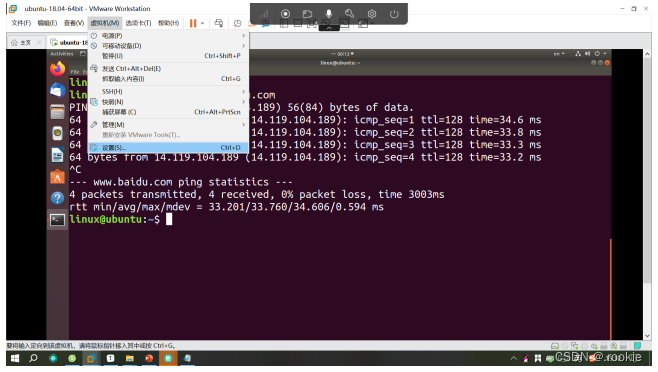Click the hard disk status icon in VMware status bar
Image resolution: width=658 pixels, height=372 pixels.
click(x=555, y=346)
